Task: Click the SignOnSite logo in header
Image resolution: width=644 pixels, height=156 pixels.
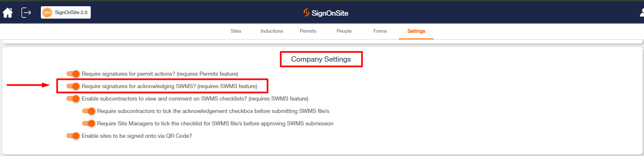Action: [x=326, y=13]
